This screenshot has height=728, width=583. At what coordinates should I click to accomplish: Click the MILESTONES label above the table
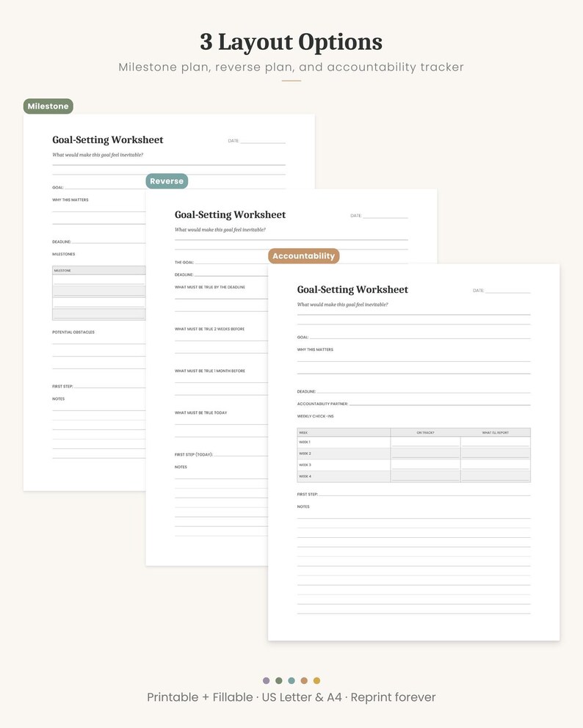[64, 254]
